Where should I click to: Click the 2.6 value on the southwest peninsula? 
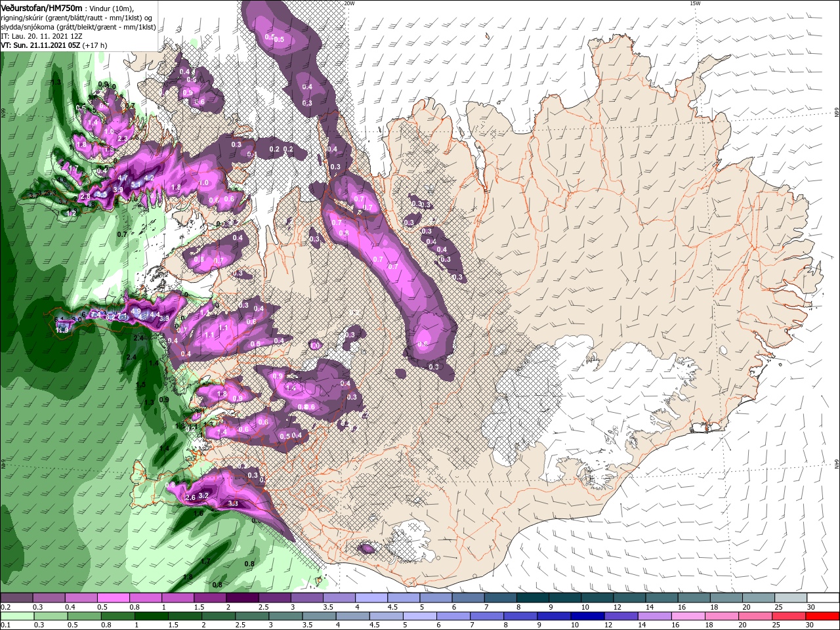(191, 497)
